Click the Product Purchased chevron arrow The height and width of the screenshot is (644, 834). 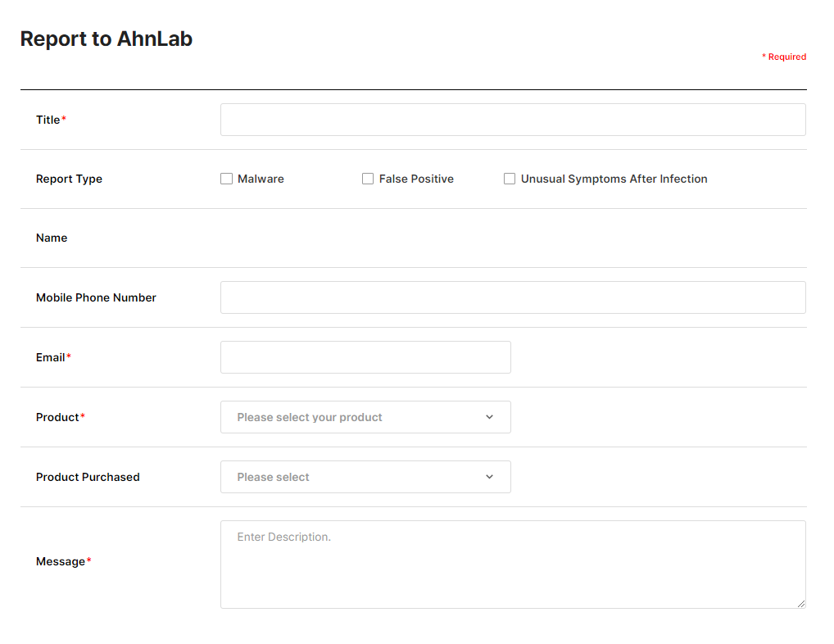coord(489,477)
